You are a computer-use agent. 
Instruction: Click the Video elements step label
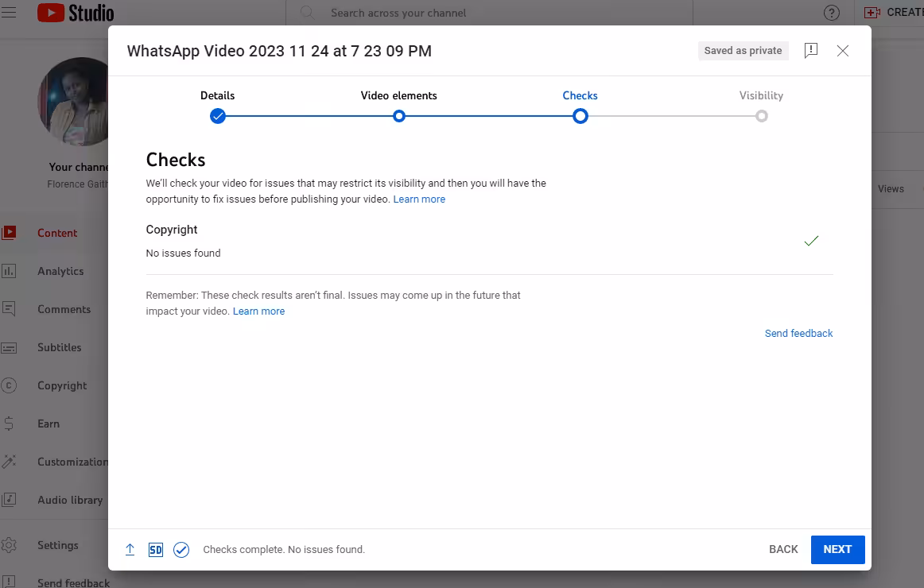click(399, 95)
